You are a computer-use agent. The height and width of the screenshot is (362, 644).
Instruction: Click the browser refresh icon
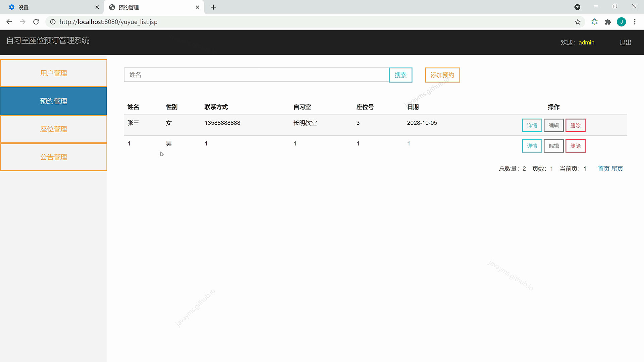click(36, 22)
